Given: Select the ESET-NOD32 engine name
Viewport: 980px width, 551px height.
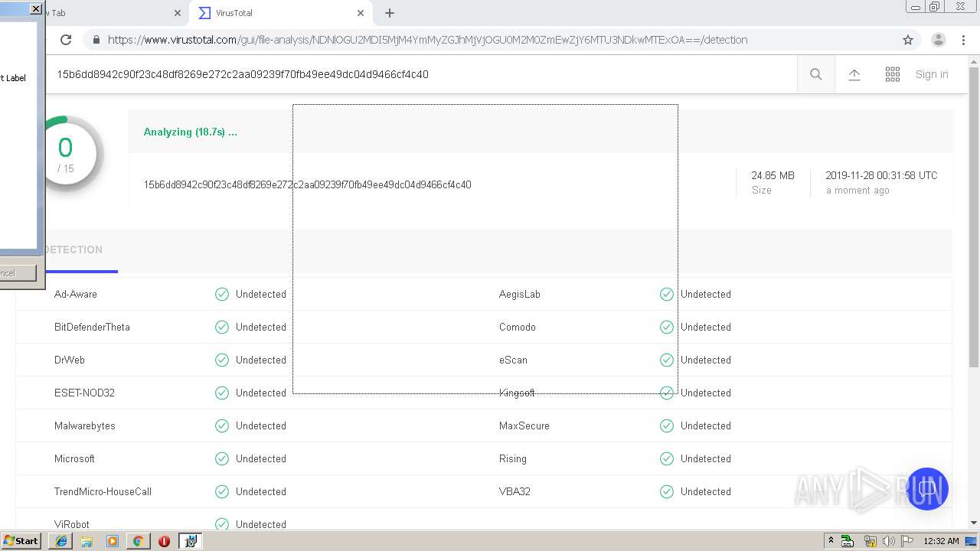Looking at the screenshot, I should (x=84, y=393).
